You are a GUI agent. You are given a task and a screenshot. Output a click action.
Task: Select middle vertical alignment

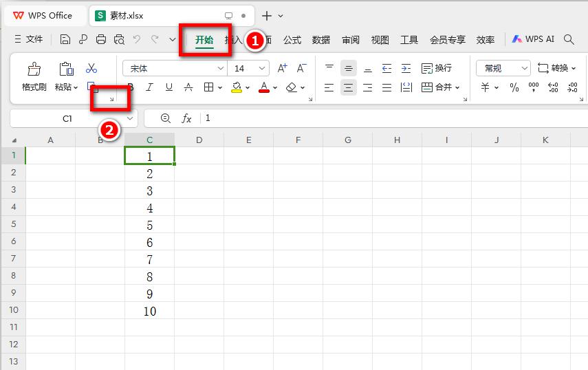point(349,68)
